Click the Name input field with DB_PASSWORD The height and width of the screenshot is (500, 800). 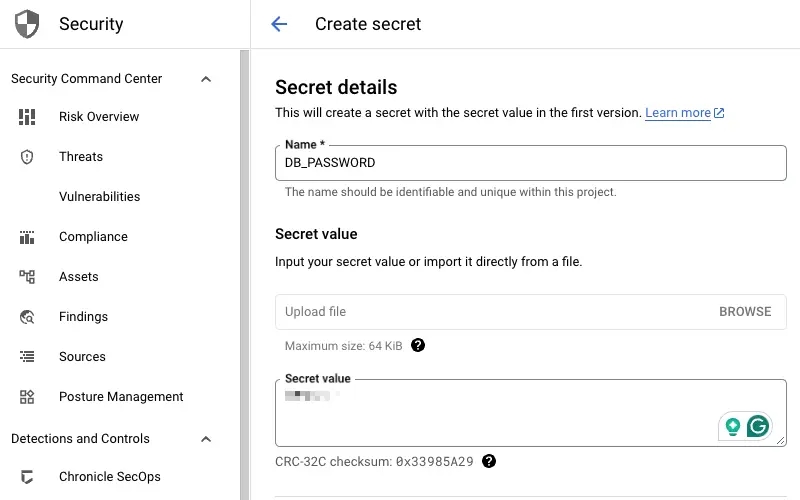point(531,163)
